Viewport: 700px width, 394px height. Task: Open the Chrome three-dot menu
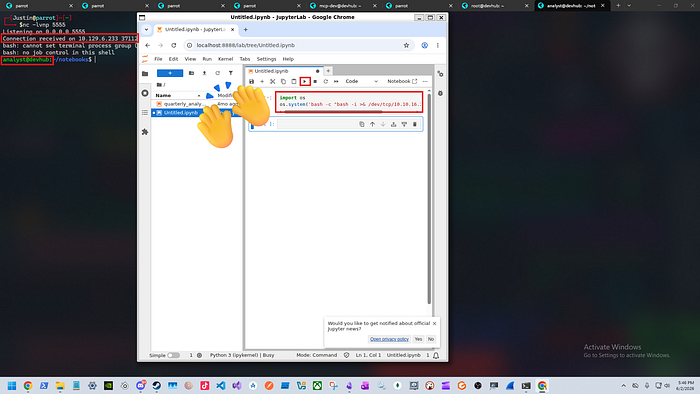(x=438, y=45)
